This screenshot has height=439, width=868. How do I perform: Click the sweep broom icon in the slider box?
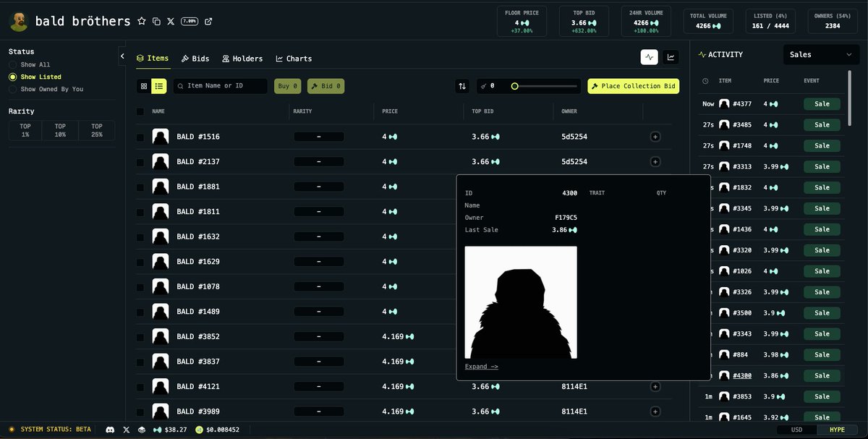pos(483,86)
